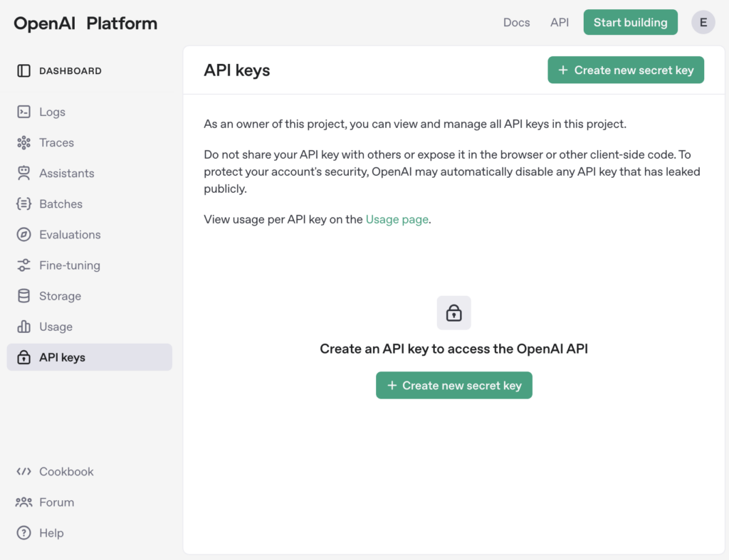
Task: Visit the Forum link
Action: 89,502
